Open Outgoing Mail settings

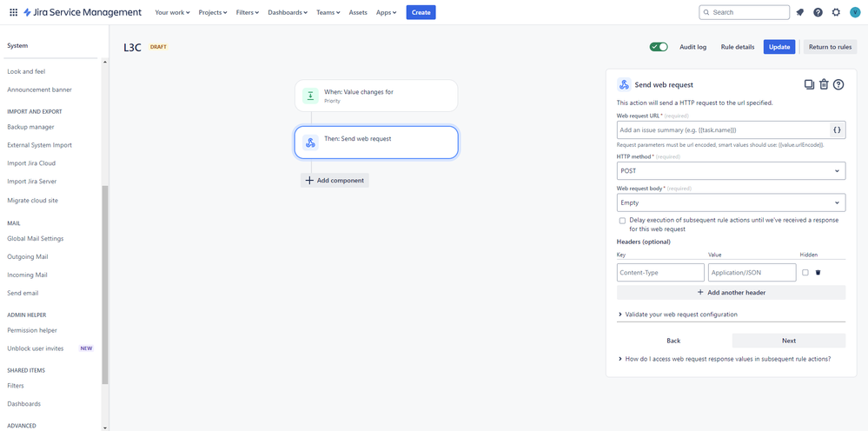click(28, 256)
